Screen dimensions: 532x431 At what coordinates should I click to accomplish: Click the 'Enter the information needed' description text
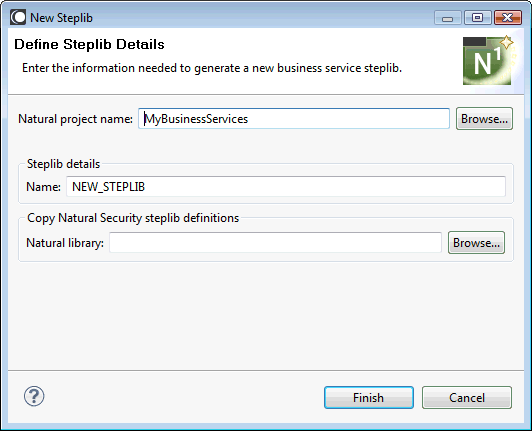[212, 68]
